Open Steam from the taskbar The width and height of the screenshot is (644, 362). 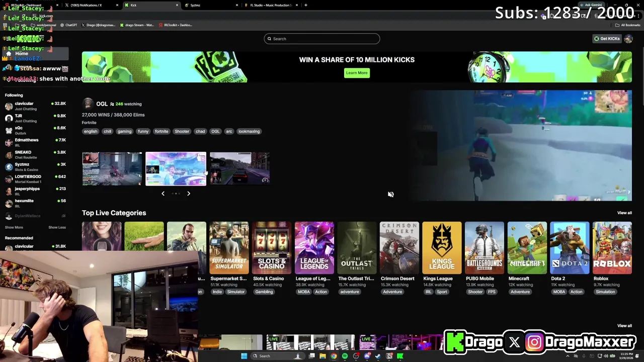[x=378, y=356]
